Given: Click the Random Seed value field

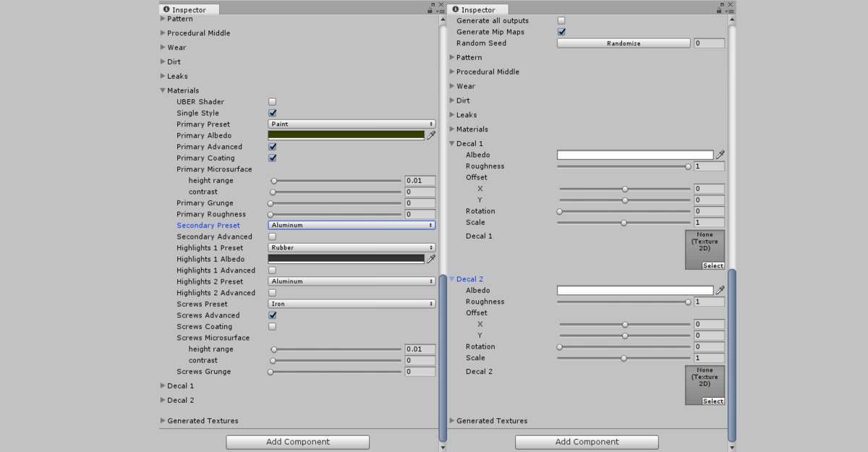Looking at the screenshot, I should point(709,43).
